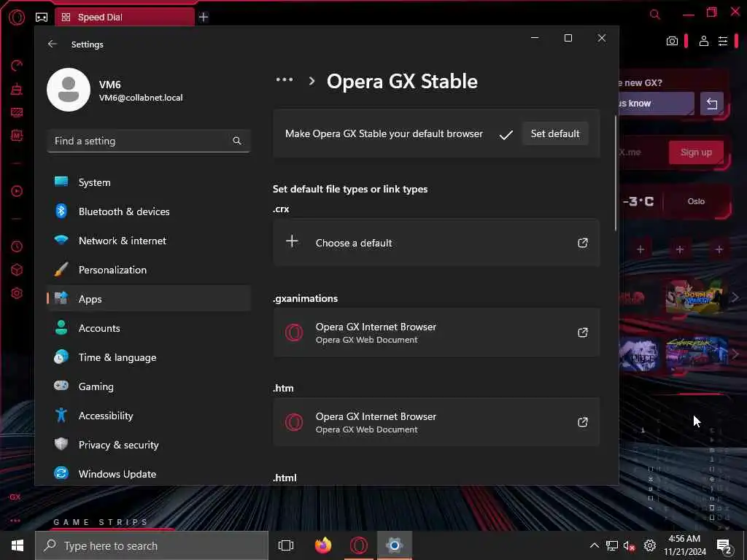The image size is (747, 560).
Task: Open Accessibility settings
Action: [149, 416]
